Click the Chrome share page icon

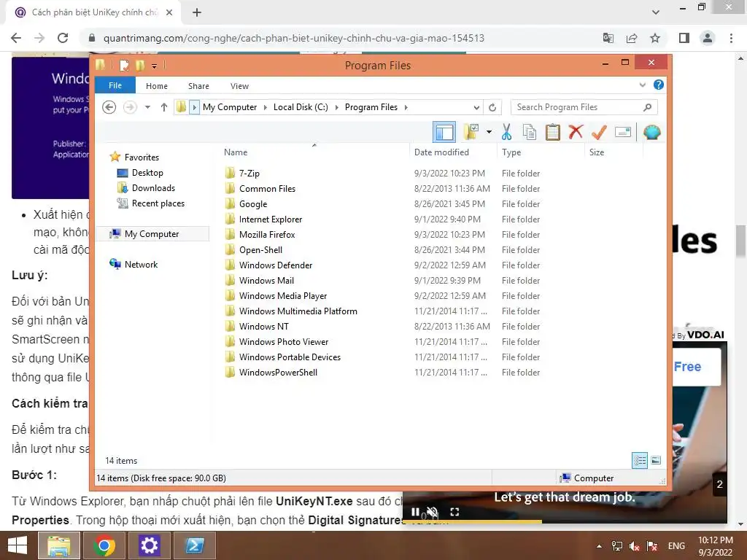point(632,38)
